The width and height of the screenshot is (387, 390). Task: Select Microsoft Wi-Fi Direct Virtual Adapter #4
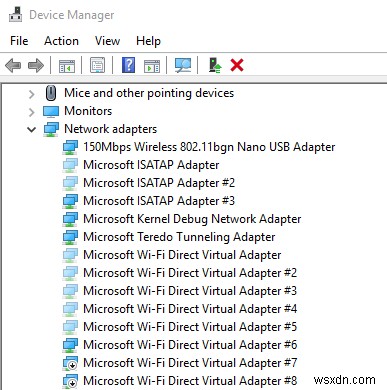coord(190,309)
